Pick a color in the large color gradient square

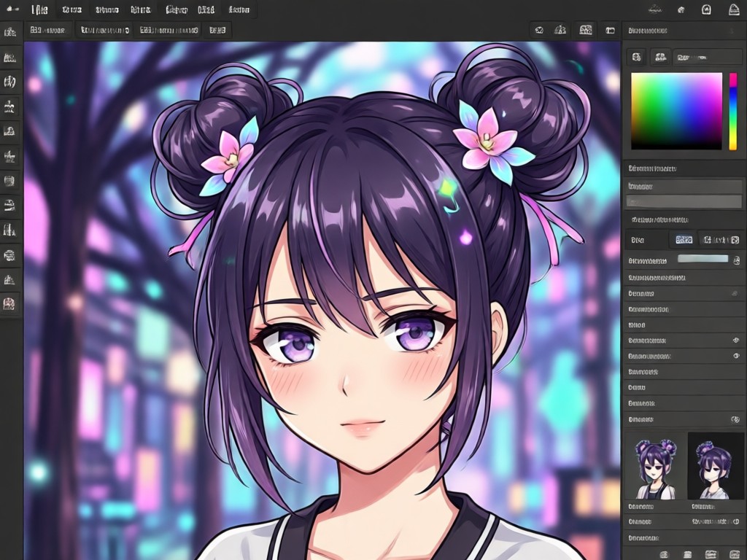click(x=676, y=112)
